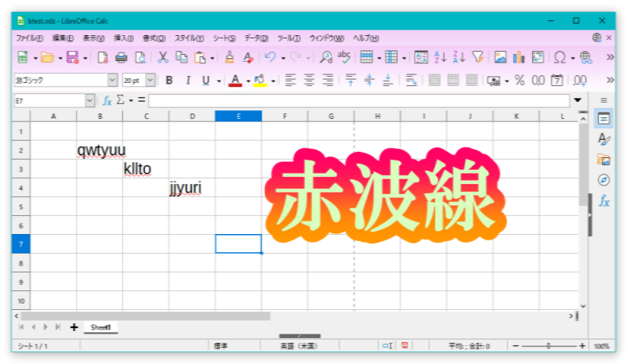Image resolution: width=627 pixels, height=364 pixels.
Task: Click the red font color swatch
Action: tap(235, 80)
